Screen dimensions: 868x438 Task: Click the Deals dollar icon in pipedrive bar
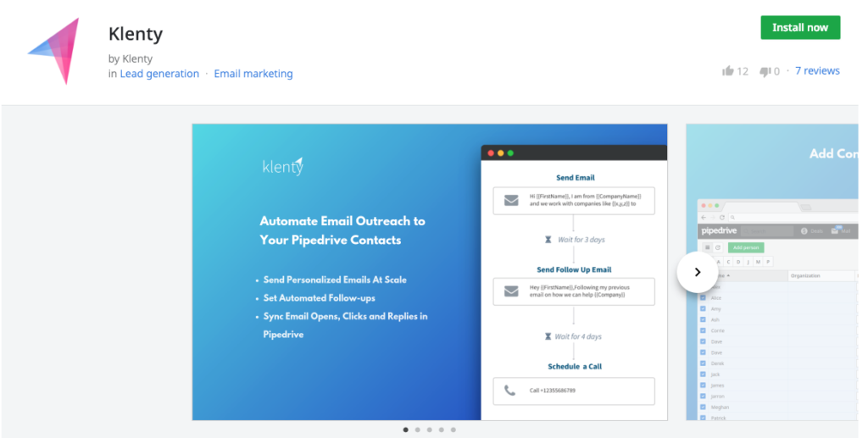804,231
